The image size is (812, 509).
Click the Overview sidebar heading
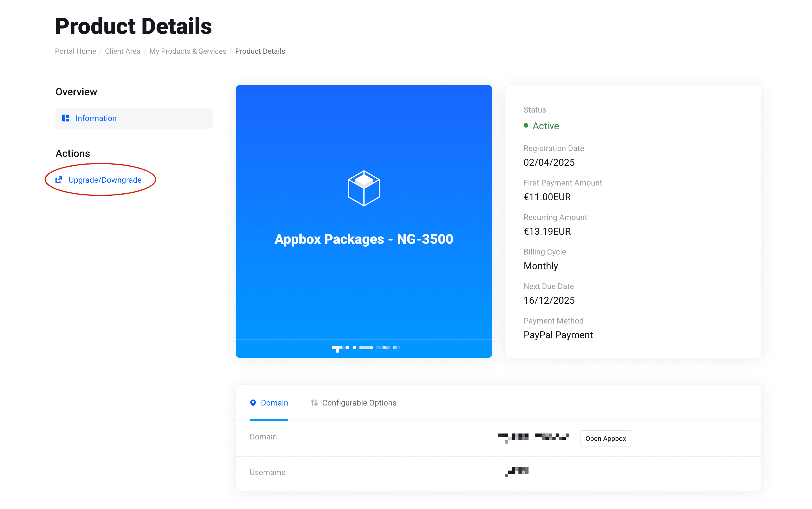[76, 92]
